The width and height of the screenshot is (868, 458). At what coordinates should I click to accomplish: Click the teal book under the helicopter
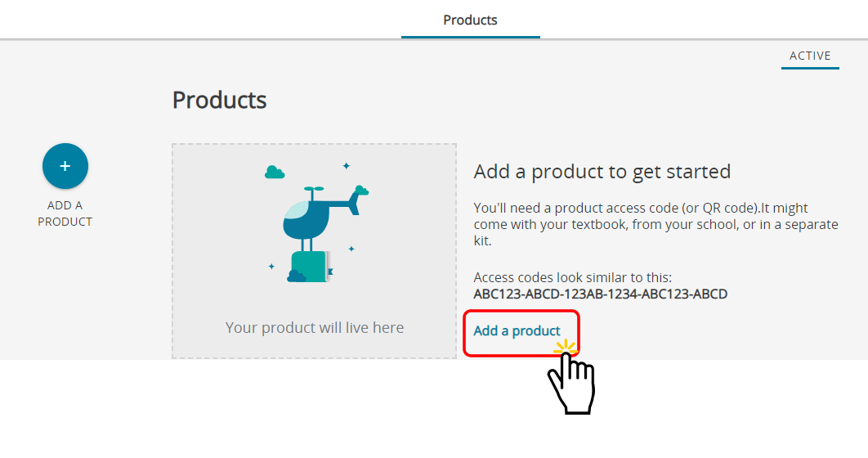311,267
